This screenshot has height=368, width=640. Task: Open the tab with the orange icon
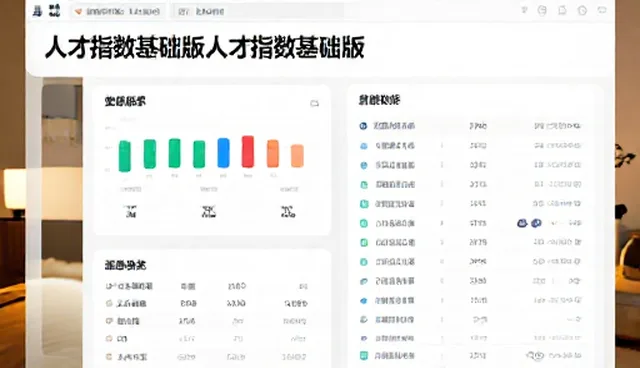118,11
